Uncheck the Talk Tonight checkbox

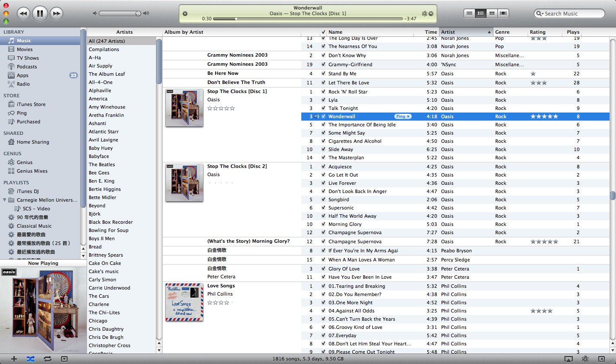pos(323,108)
